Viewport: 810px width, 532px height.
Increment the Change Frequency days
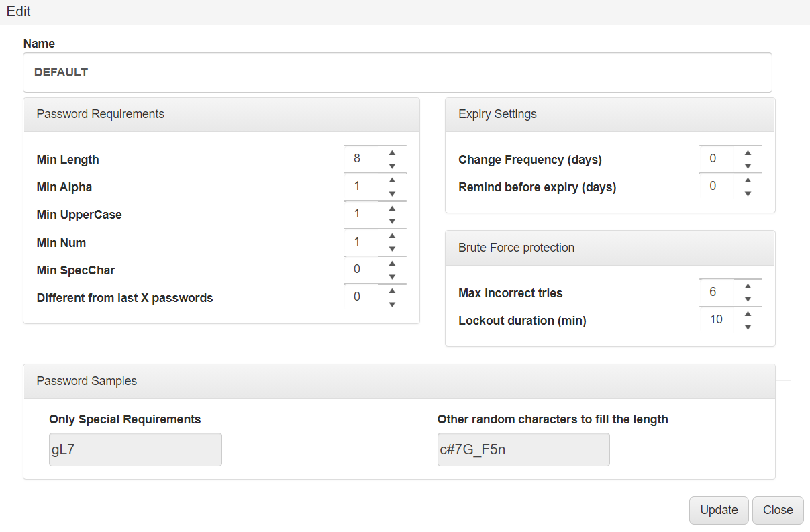(x=748, y=152)
